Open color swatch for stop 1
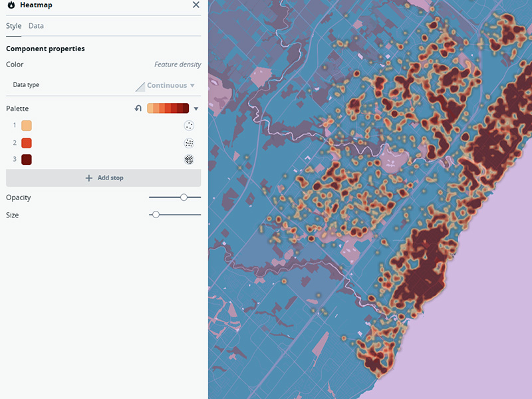This screenshot has width=532, height=399. (25, 125)
